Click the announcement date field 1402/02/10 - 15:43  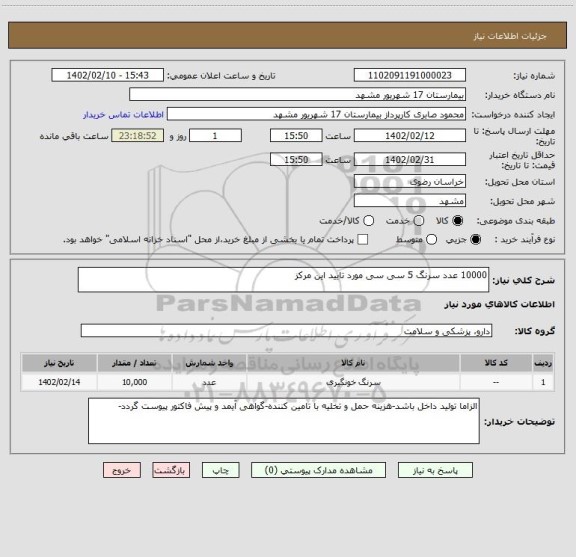pyautogui.click(x=108, y=75)
